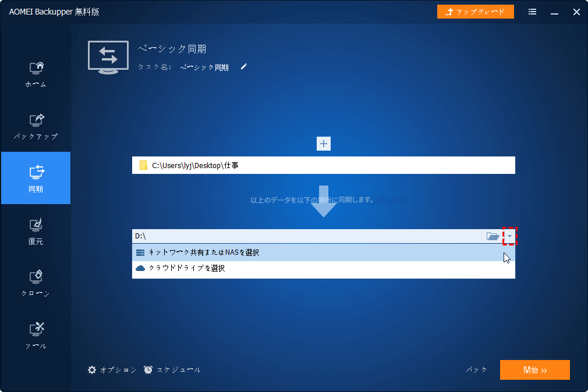Select the 同期 (Sync) sidebar tab
The width and height of the screenshot is (588, 392).
coord(36,178)
